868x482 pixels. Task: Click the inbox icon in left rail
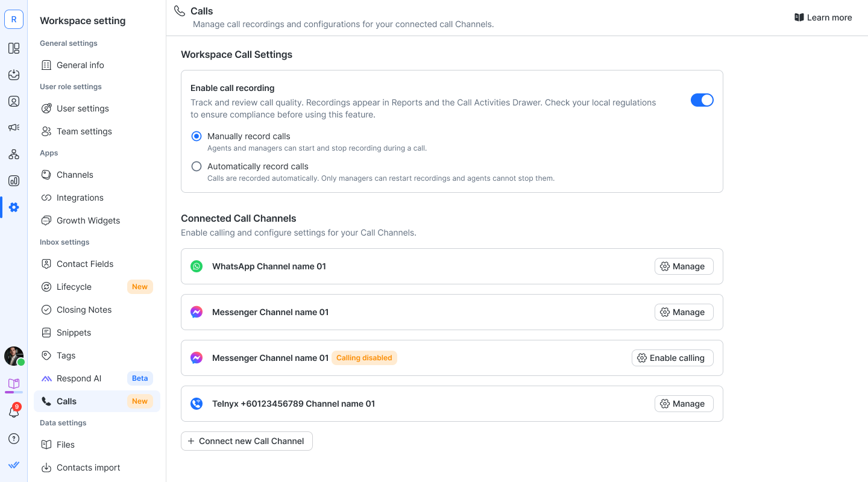(x=14, y=75)
